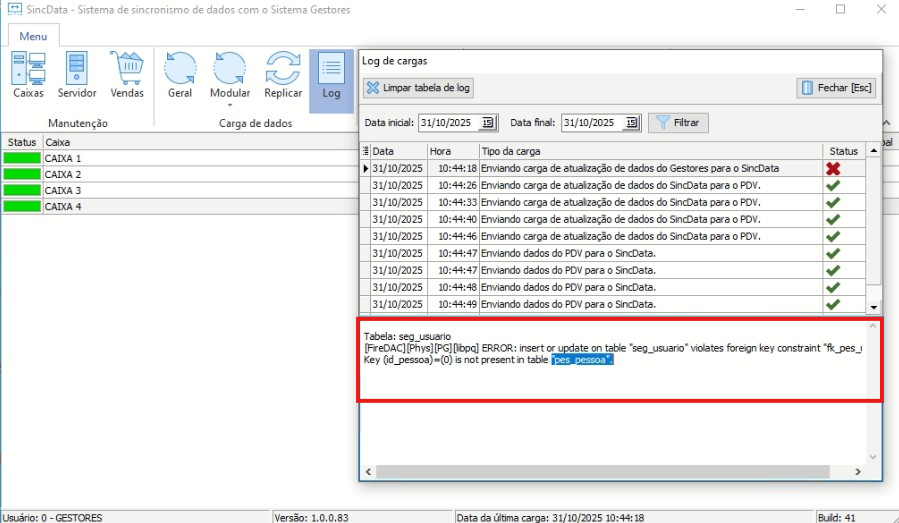This screenshot has height=523, width=899.
Task: Apply the Filtrar button
Action: click(x=679, y=123)
